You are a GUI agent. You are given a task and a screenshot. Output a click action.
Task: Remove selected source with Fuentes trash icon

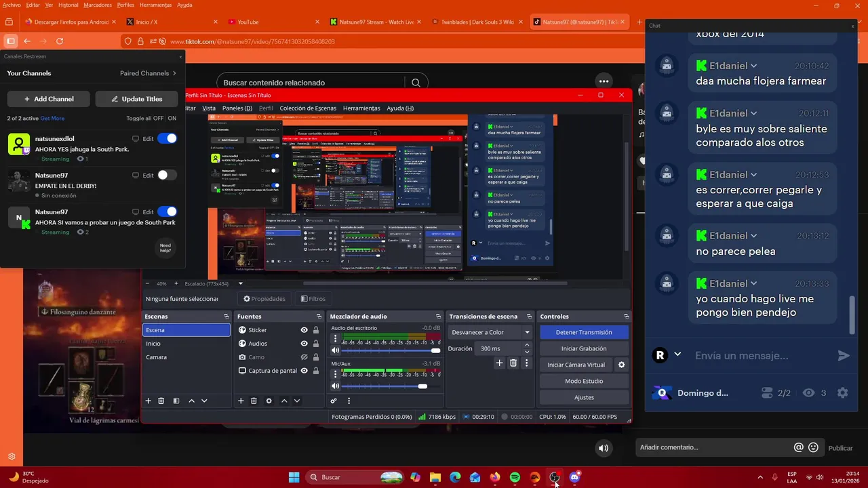254,401
